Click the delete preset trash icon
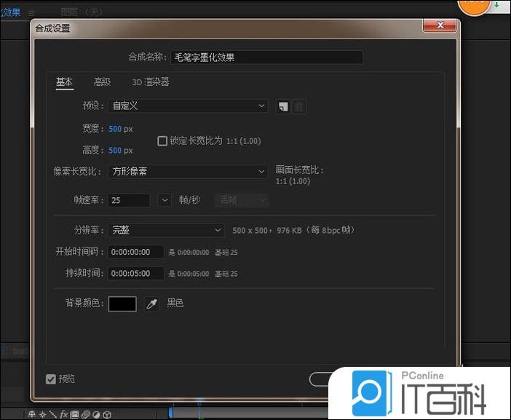Screen dimensions: 511x420 coord(299,106)
